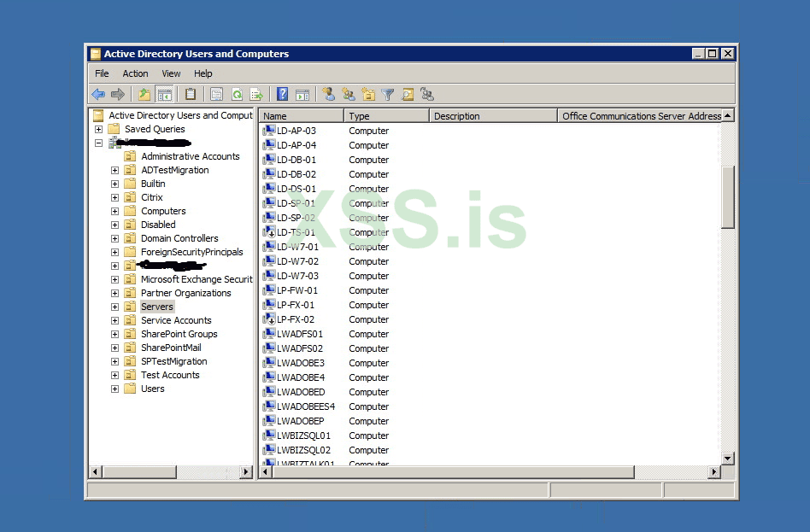Collapse the redacted domain node

point(98,143)
